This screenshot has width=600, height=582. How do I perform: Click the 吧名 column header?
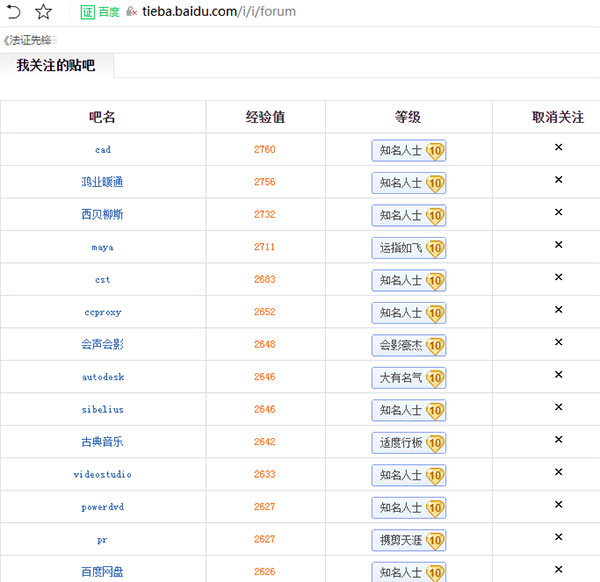pyautogui.click(x=102, y=117)
